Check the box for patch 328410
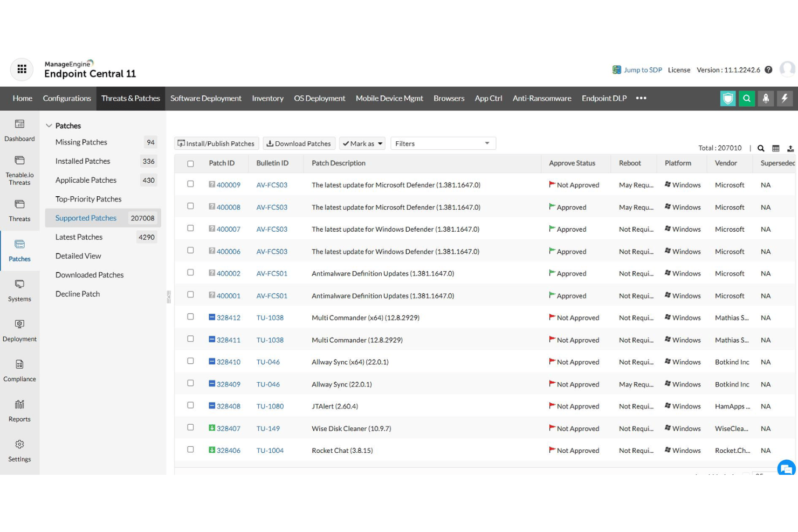The width and height of the screenshot is (798, 532). pyautogui.click(x=190, y=361)
